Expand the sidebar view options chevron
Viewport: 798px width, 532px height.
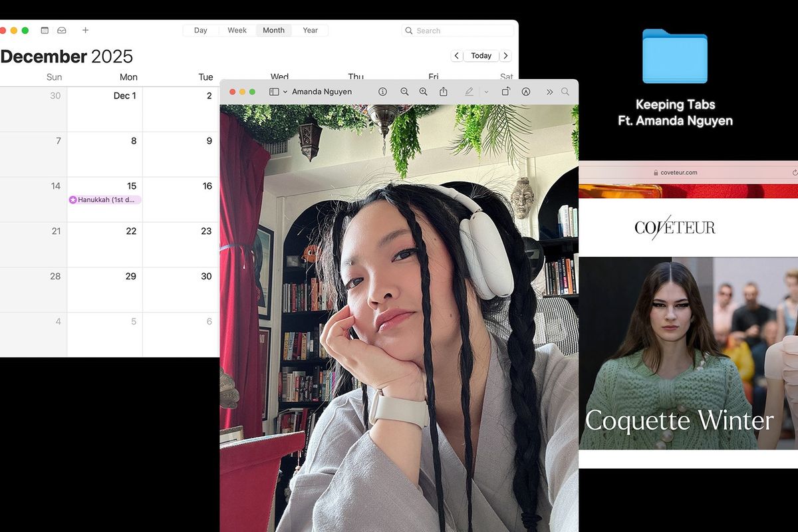click(284, 92)
